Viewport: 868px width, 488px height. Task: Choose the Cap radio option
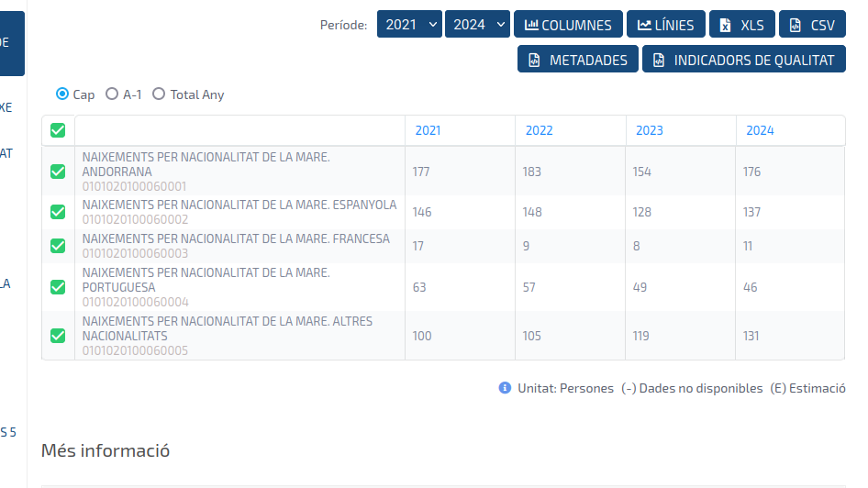coord(62,94)
